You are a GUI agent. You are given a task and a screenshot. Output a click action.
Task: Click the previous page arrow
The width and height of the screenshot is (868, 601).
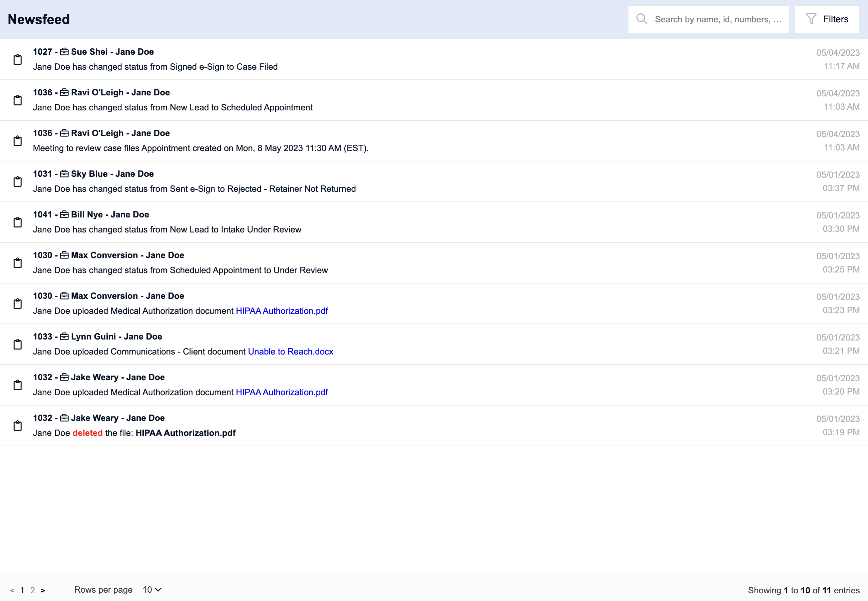[12, 590]
